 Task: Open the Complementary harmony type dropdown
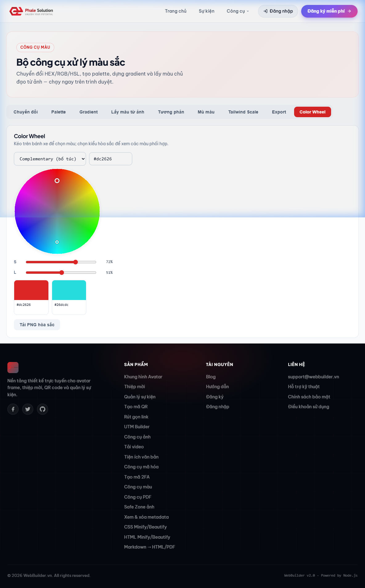pyautogui.click(x=50, y=159)
